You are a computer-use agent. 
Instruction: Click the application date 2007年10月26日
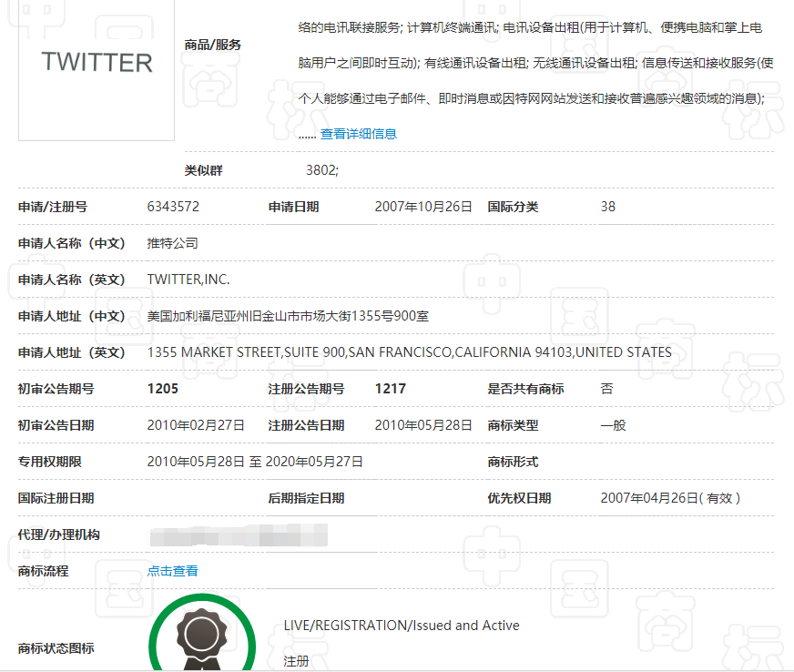(x=423, y=207)
